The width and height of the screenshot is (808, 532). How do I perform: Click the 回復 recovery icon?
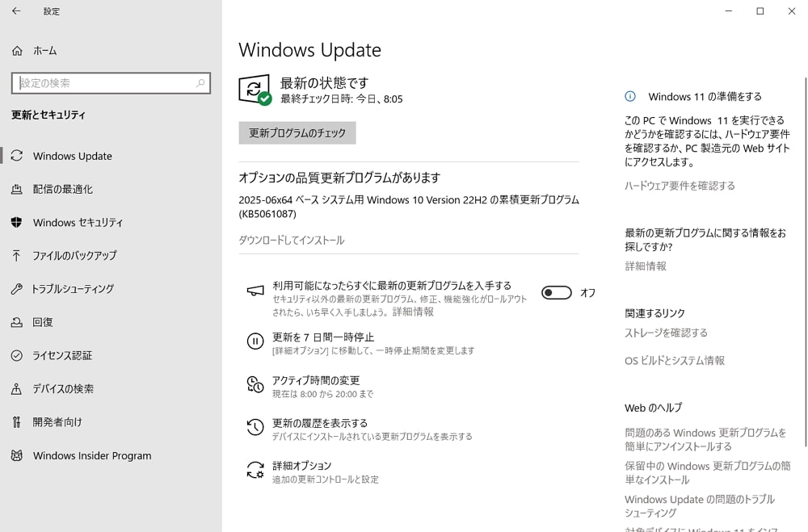point(16,322)
